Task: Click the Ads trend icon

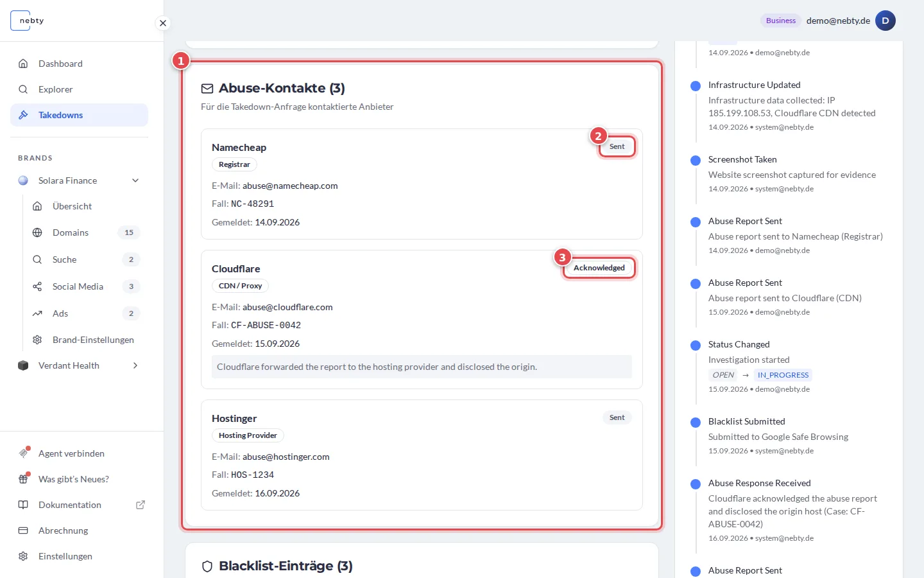Action: click(37, 313)
